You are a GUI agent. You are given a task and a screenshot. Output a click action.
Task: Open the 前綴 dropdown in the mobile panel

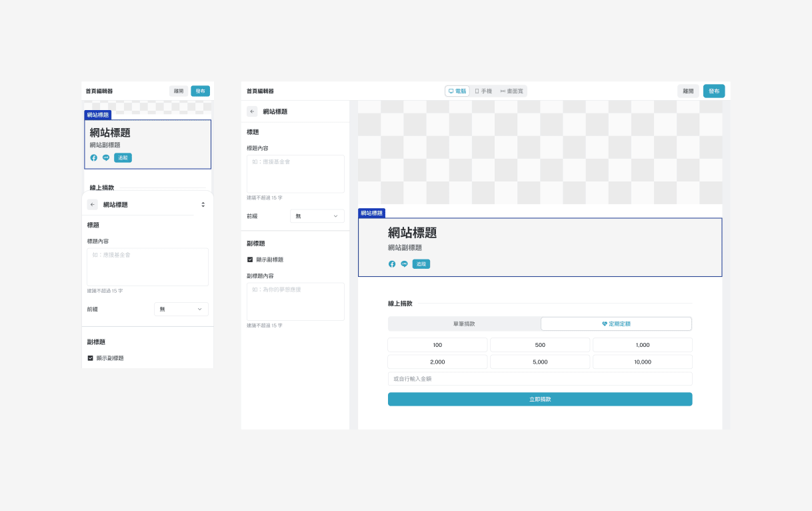[181, 310]
